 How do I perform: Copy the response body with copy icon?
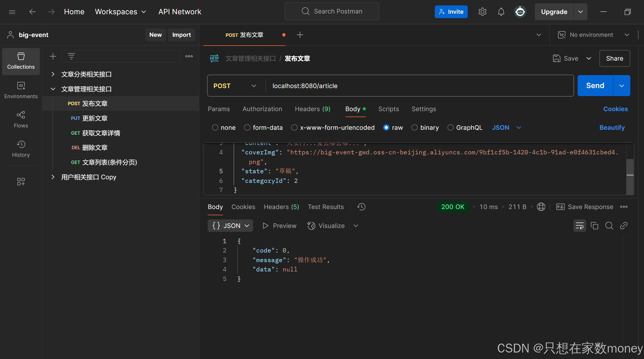[594, 226]
